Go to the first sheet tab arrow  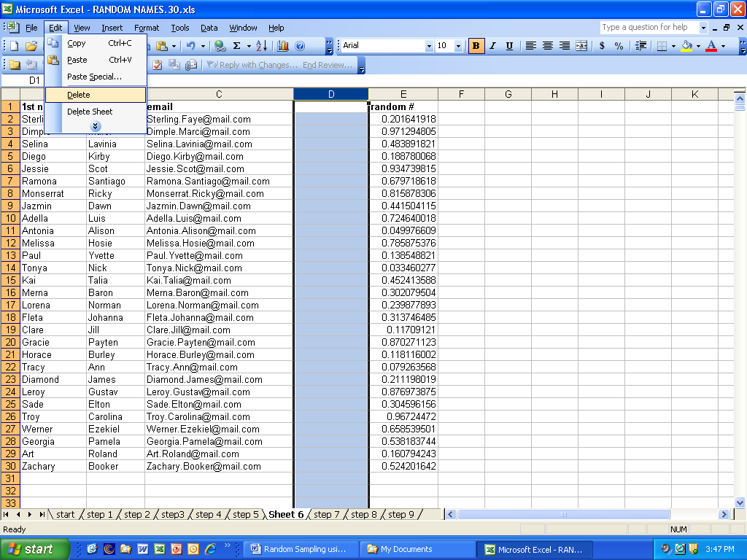coord(6,514)
